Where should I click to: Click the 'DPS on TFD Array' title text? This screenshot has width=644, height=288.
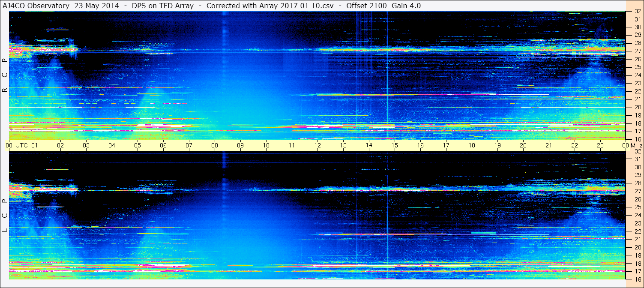pos(163,6)
